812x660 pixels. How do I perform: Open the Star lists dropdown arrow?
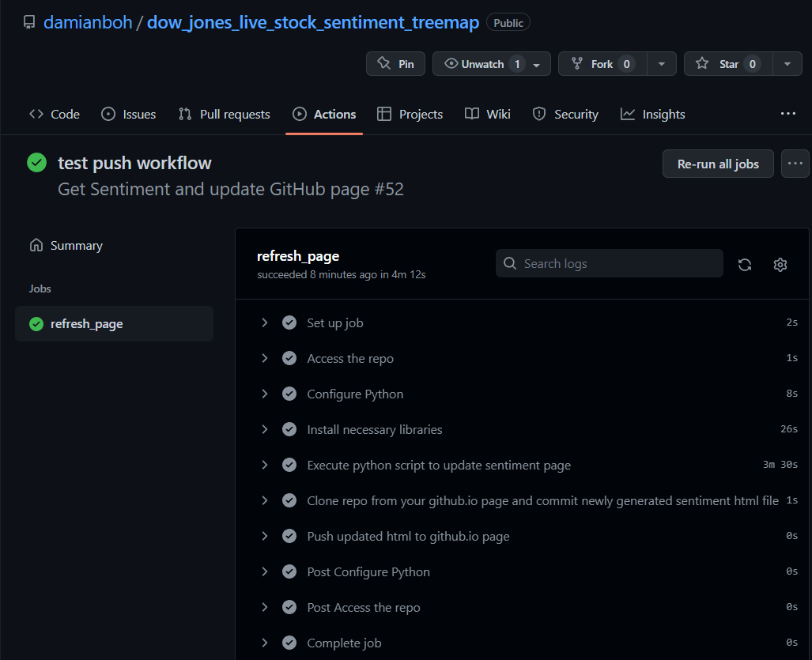point(787,64)
